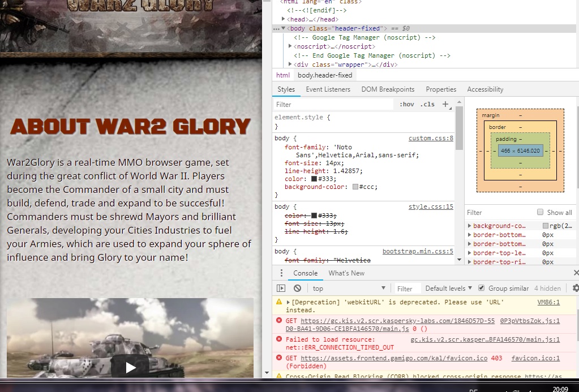Expand the Deprecation message details
579x392 pixels.
289,302
